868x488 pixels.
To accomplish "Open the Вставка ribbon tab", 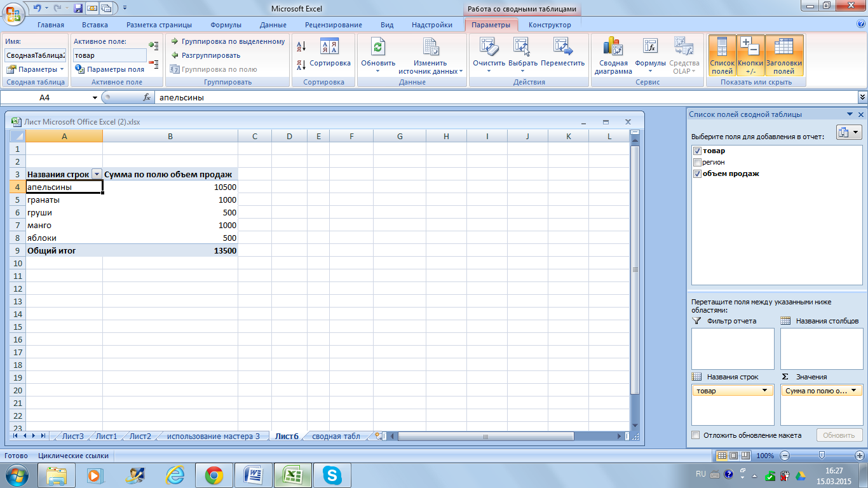I will 95,25.
